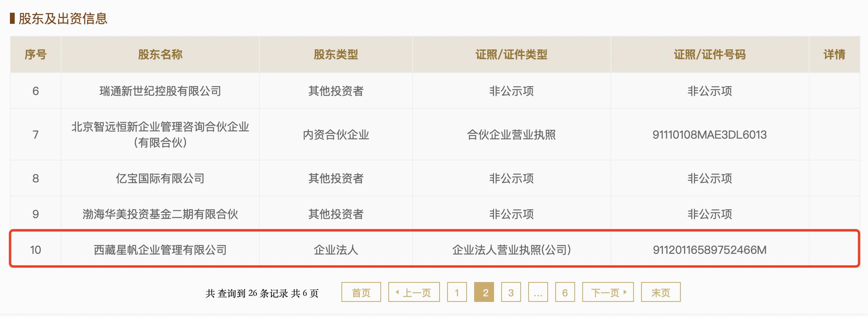Click 股东类型 column header
Screen dimensions: 868x317
coord(336,54)
